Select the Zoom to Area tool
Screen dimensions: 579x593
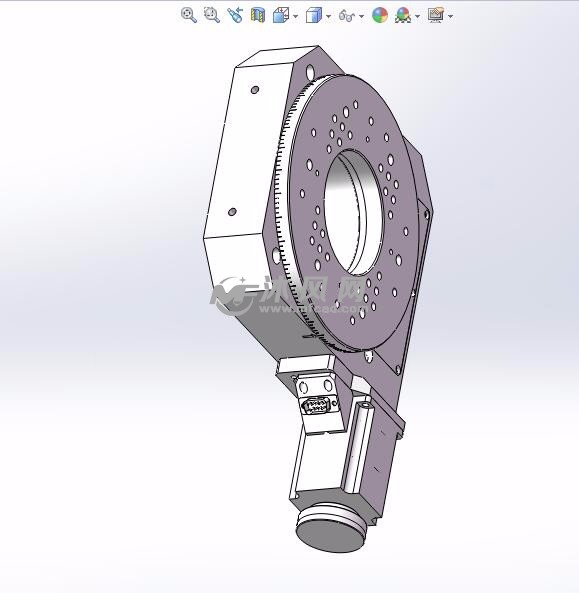211,15
